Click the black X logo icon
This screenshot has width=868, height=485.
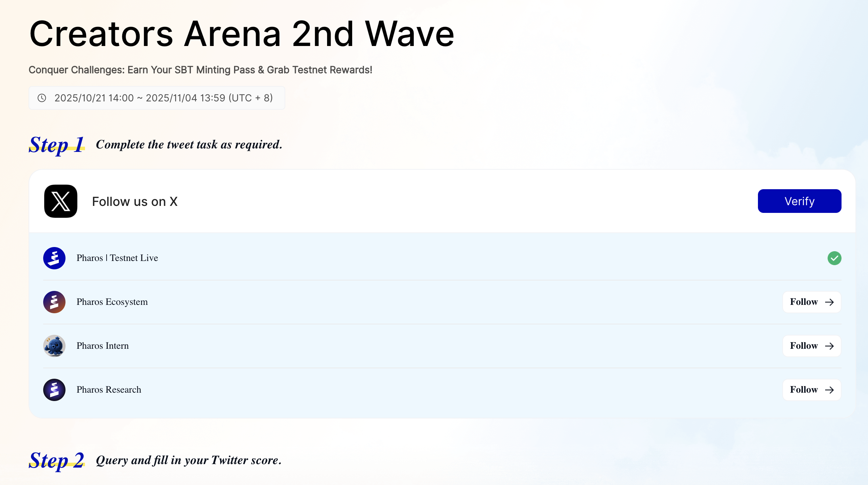[x=61, y=201]
